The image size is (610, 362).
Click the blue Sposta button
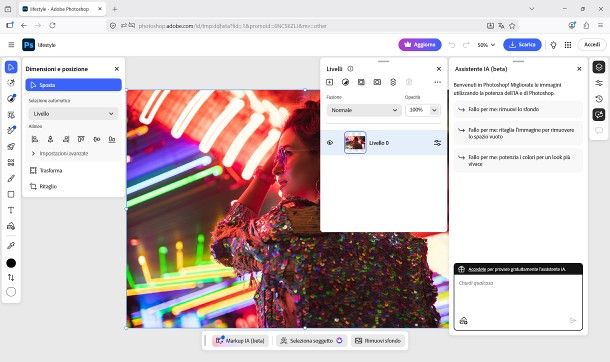click(x=74, y=85)
